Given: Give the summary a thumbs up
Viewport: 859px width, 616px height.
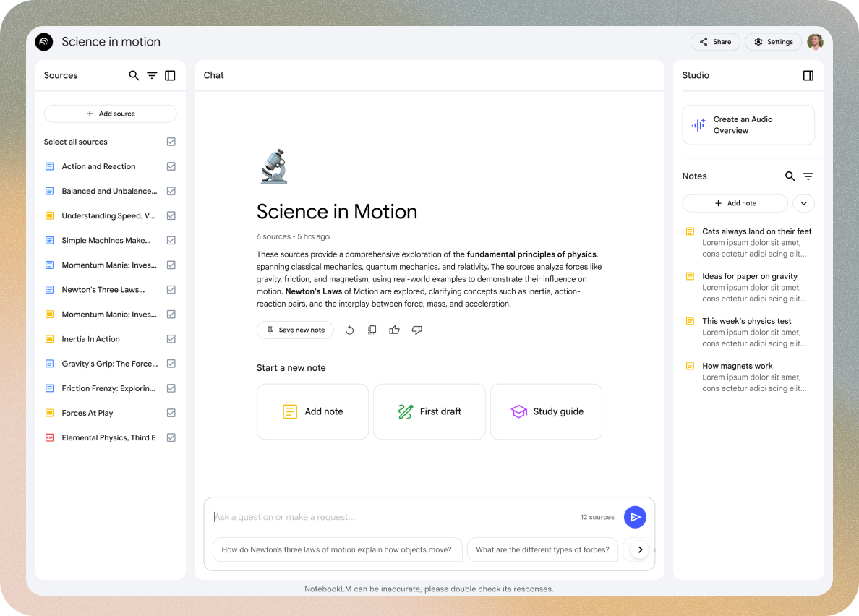Looking at the screenshot, I should (394, 330).
